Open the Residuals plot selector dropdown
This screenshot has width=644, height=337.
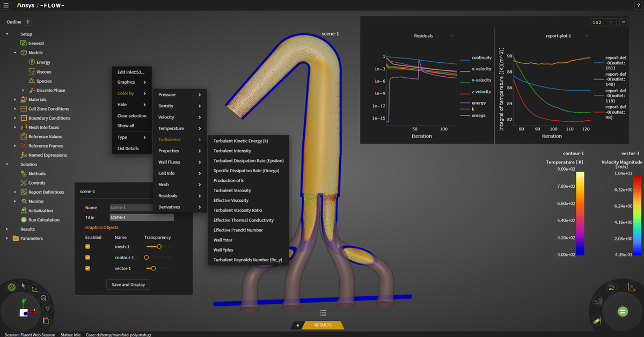pyautogui.click(x=451, y=36)
